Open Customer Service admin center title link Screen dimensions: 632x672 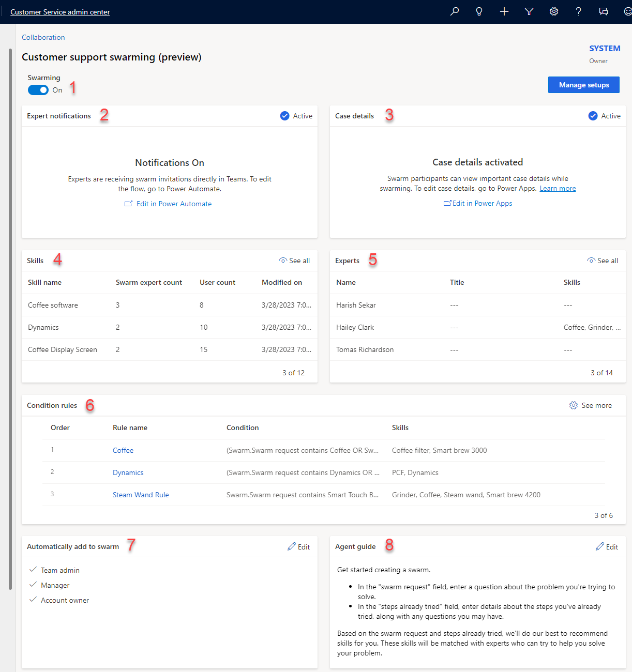click(x=60, y=12)
